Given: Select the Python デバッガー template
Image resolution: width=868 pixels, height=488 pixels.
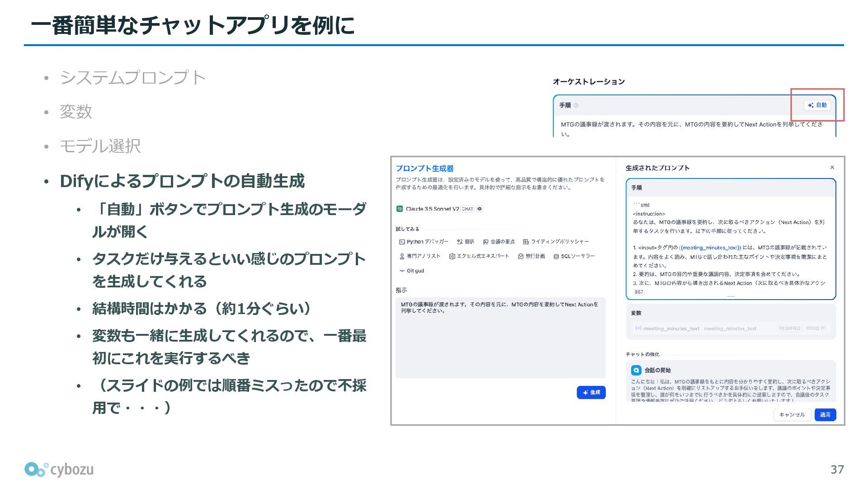Looking at the screenshot, I should [x=424, y=242].
